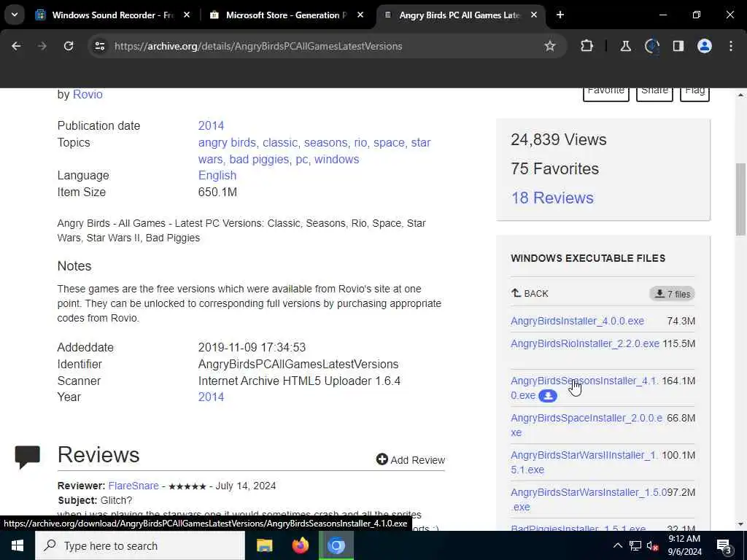Go back to the previous page
747x560 pixels.
16,46
